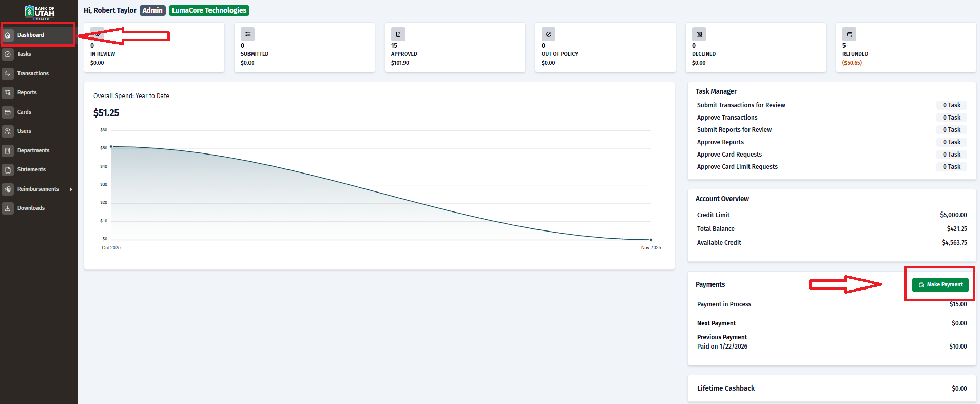Click the Nov 2025 chart data point
This screenshot has width=980, height=404.
tap(651, 240)
